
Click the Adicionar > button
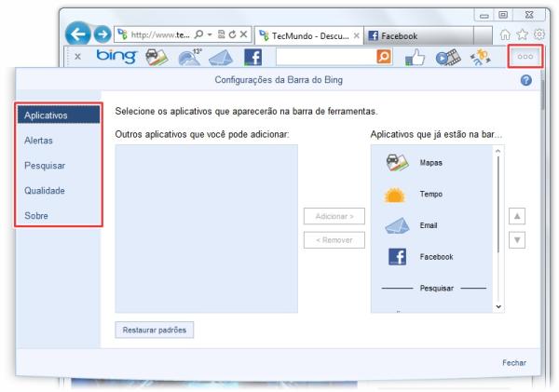[334, 216]
